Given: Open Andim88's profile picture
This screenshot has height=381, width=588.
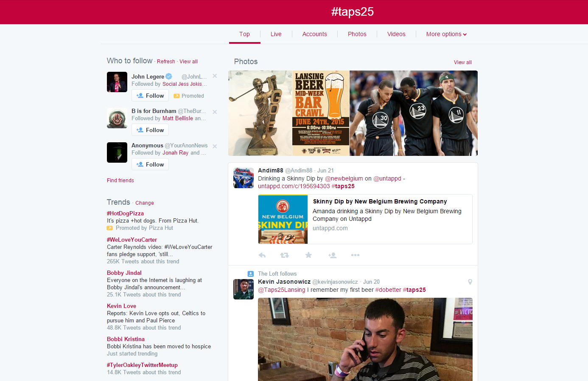Looking at the screenshot, I should (x=244, y=178).
